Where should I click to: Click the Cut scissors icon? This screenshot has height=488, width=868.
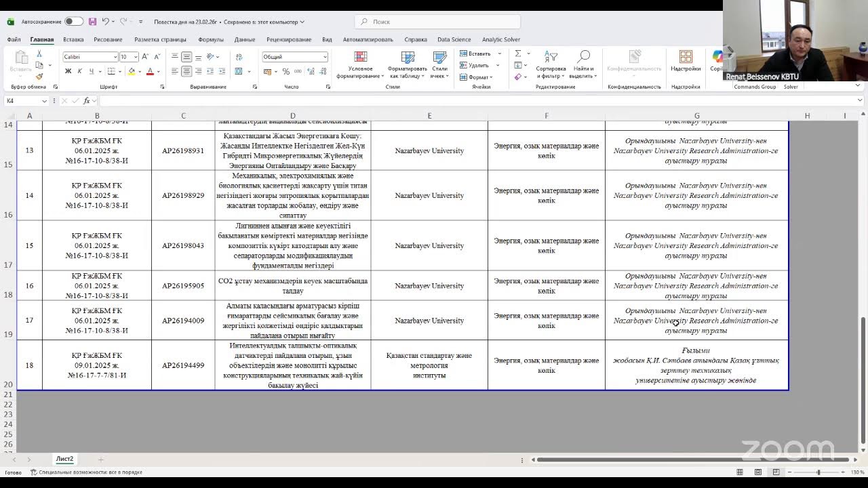click(x=39, y=54)
